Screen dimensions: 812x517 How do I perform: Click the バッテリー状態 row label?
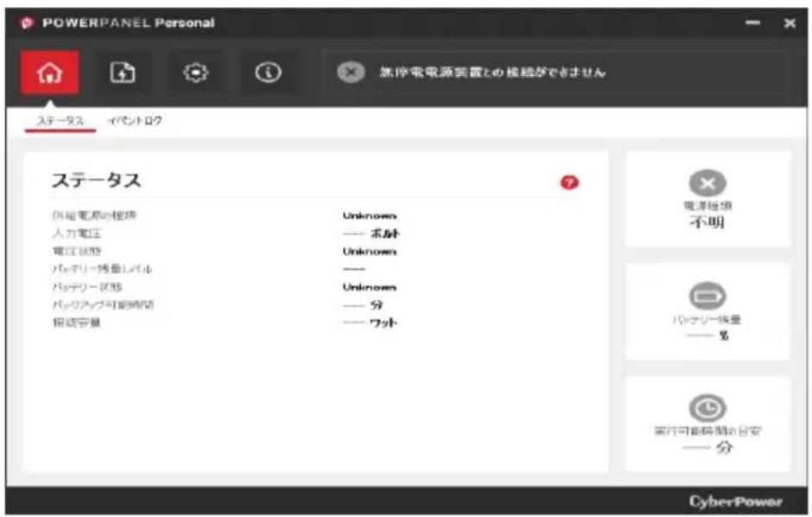[x=87, y=287]
